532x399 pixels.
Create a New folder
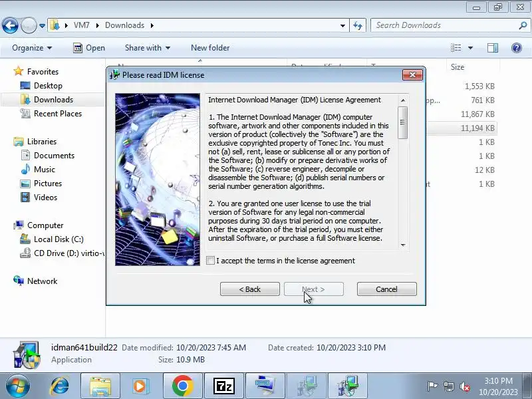coord(210,48)
